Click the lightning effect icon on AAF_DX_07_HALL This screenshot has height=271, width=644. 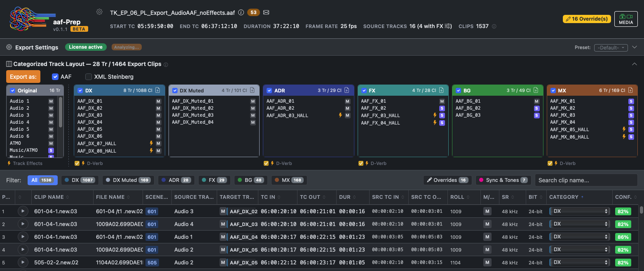coord(151,144)
